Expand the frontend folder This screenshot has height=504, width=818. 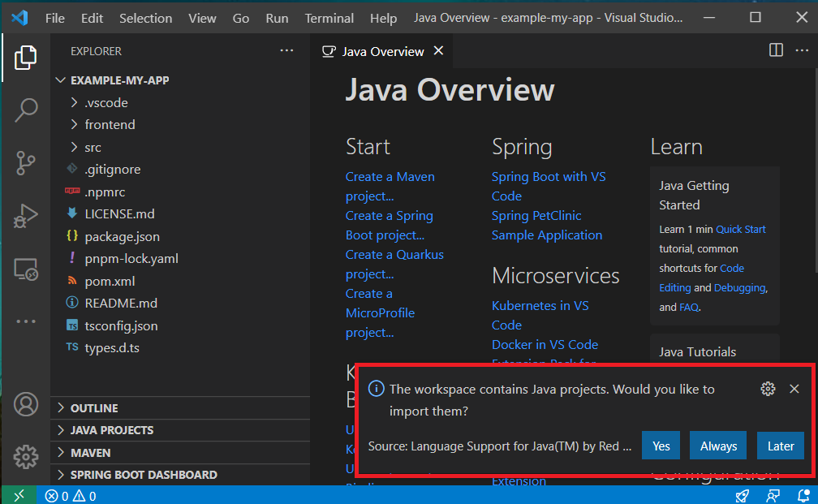pyautogui.click(x=110, y=125)
